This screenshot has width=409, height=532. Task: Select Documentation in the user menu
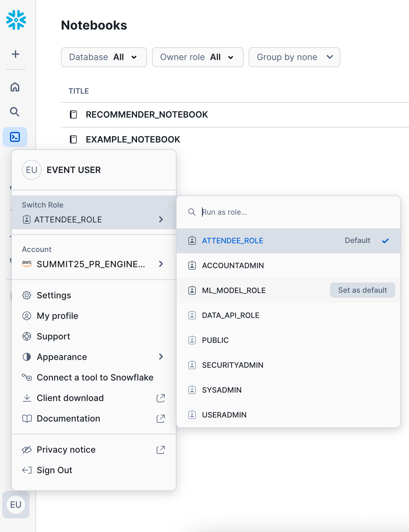pyautogui.click(x=94, y=418)
